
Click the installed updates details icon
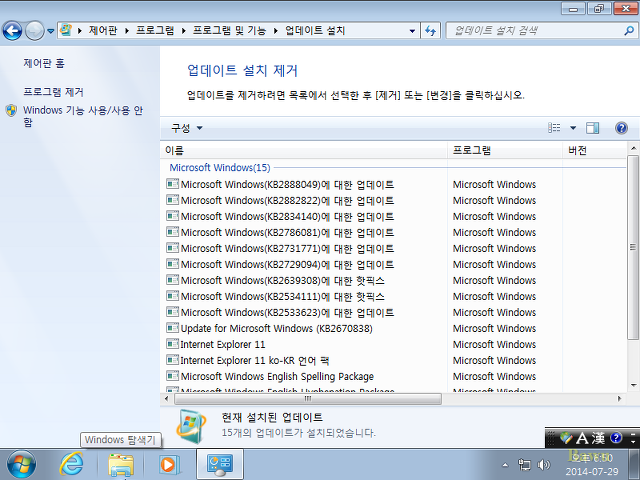coord(191,426)
